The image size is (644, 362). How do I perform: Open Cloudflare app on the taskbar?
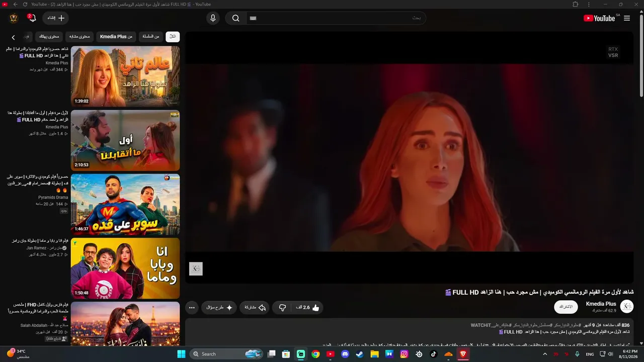tap(448, 354)
